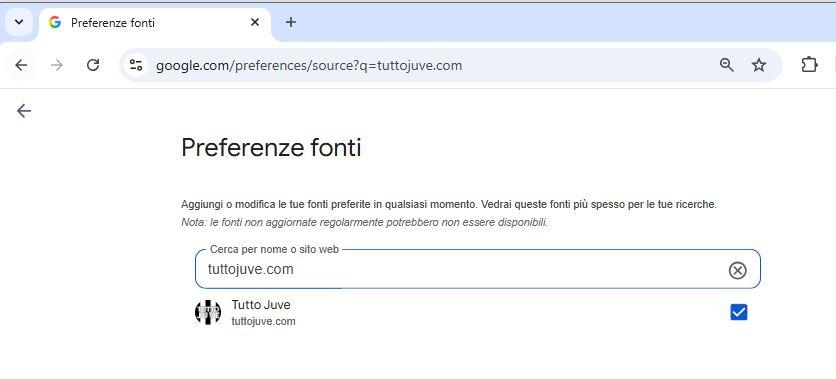Image resolution: width=836 pixels, height=379 pixels.
Task: Open a new browser tab
Action: [291, 22]
